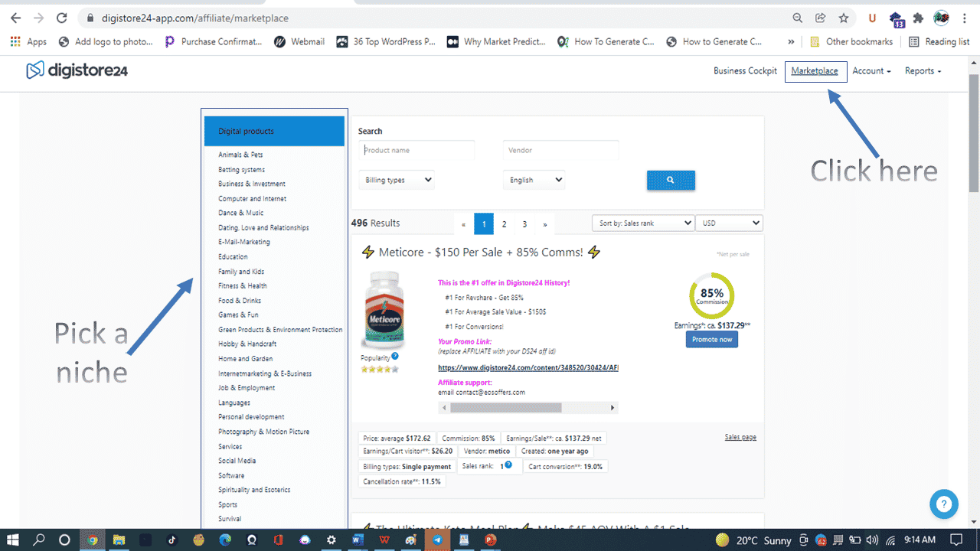Viewport: 980px width, 551px height.
Task: Click the digistore24 logo
Action: coord(77,70)
